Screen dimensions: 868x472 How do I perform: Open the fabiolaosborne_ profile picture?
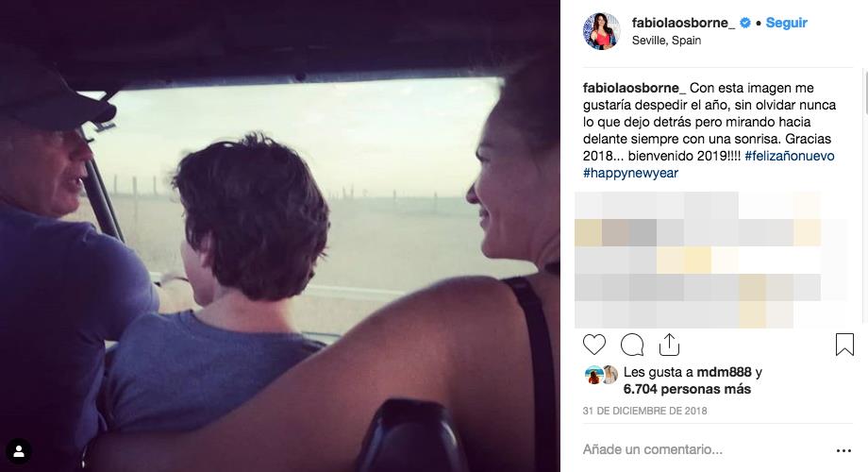[602, 31]
